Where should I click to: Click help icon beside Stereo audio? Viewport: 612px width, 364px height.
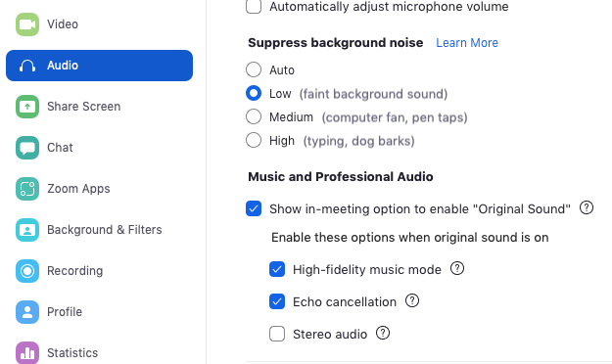tap(383, 334)
